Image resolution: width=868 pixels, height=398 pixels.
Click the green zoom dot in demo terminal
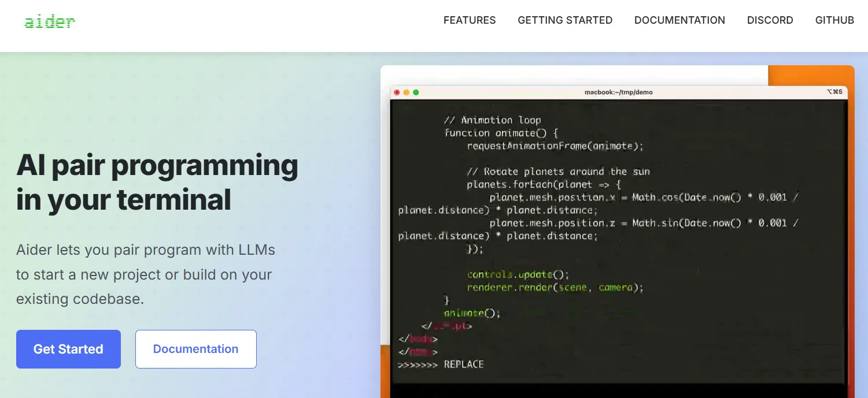point(416,92)
